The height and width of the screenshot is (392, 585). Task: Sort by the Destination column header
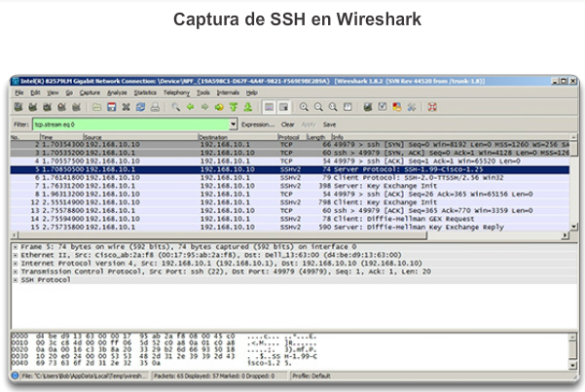tap(238, 137)
